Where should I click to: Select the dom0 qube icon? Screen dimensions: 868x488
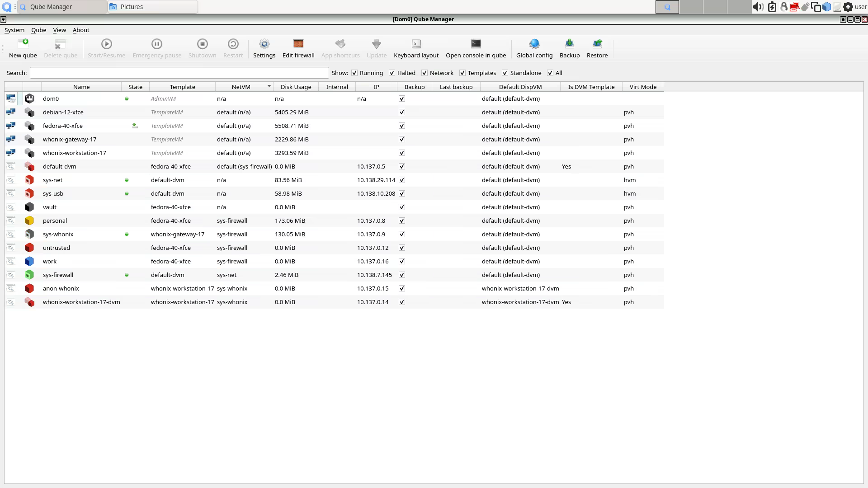[29, 99]
